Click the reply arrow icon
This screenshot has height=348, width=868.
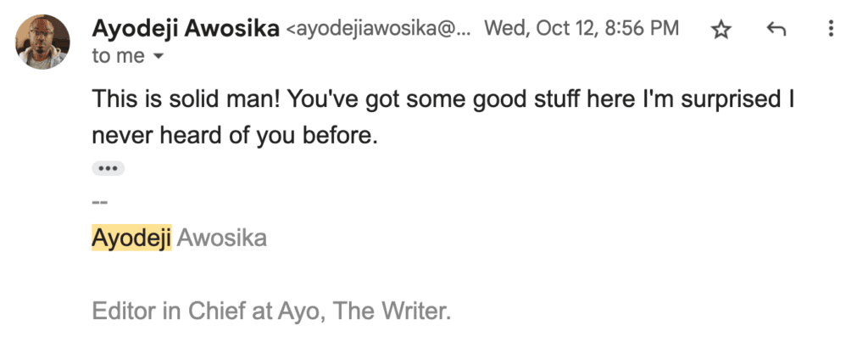coord(776,30)
